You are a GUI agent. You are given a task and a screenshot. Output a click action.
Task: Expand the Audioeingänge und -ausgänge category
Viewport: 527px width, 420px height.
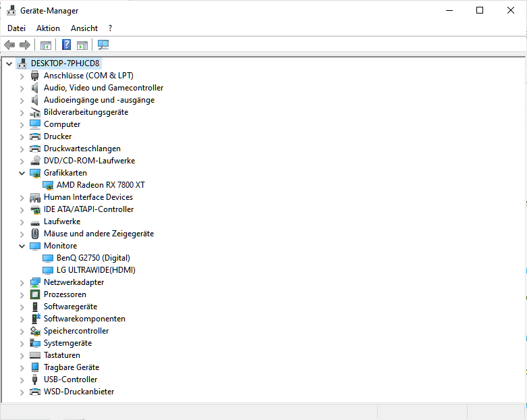pos(22,101)
